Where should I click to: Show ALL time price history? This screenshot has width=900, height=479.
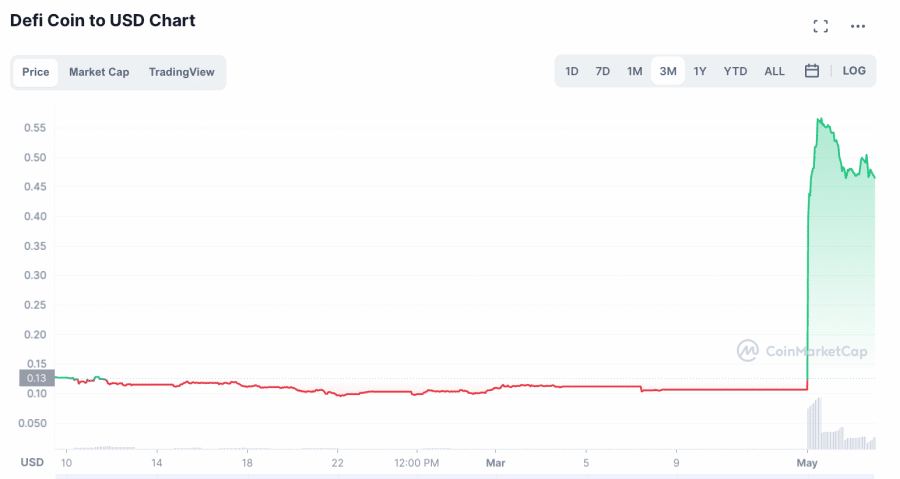[774, 71]
